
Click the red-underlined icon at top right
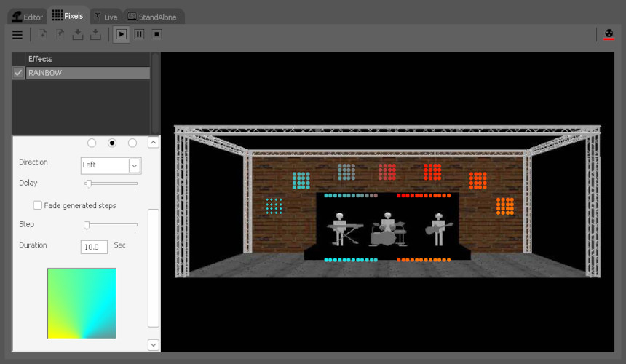[x=609, y=34]
